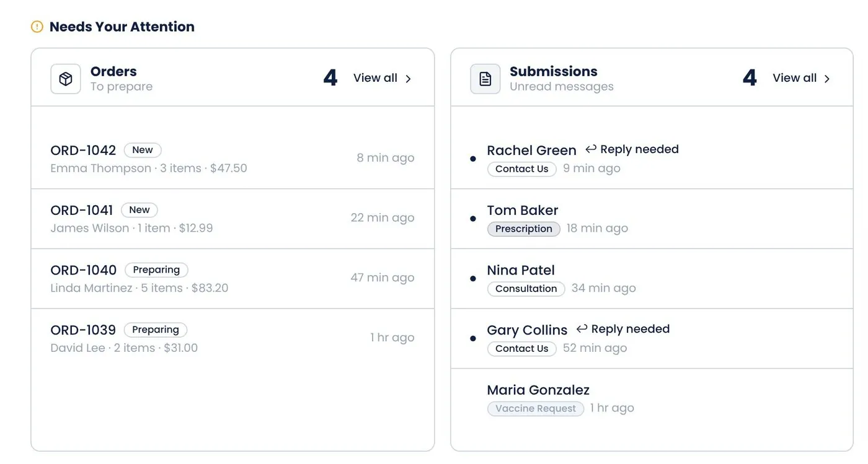Select the New badge on ORD-1041
The height and width of the screenshot is (464, 868).
139,210
